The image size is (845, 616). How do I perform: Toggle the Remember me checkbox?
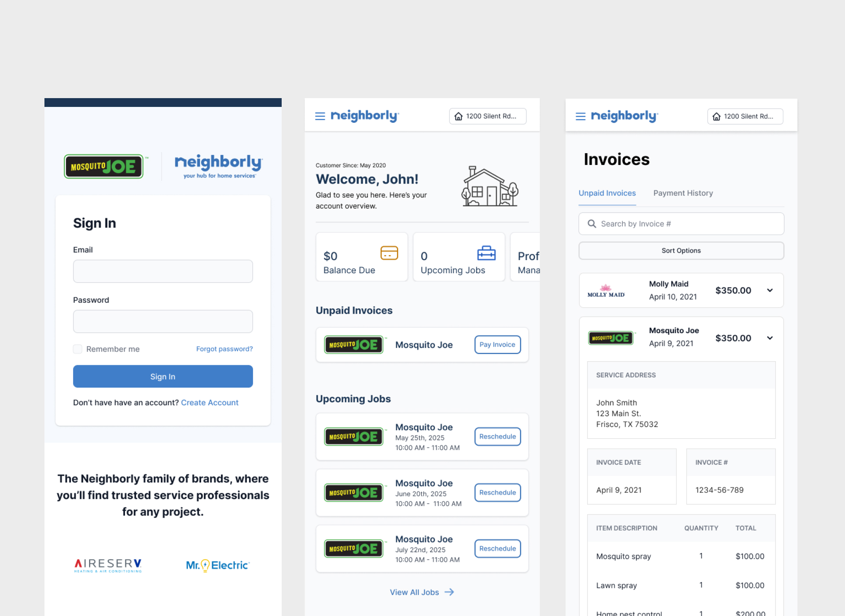(x=78, y=349)
